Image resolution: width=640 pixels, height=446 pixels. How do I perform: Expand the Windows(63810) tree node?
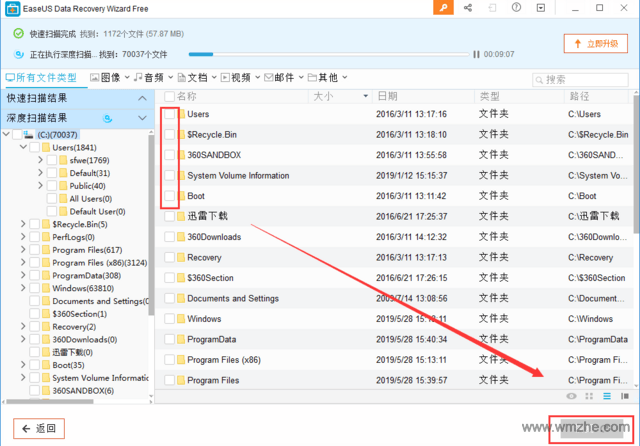(x=23, y=288)
